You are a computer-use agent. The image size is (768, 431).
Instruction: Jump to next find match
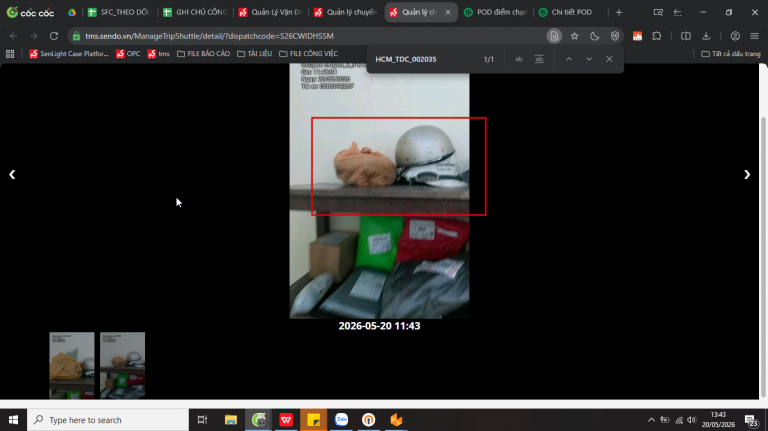pos(589,59)
